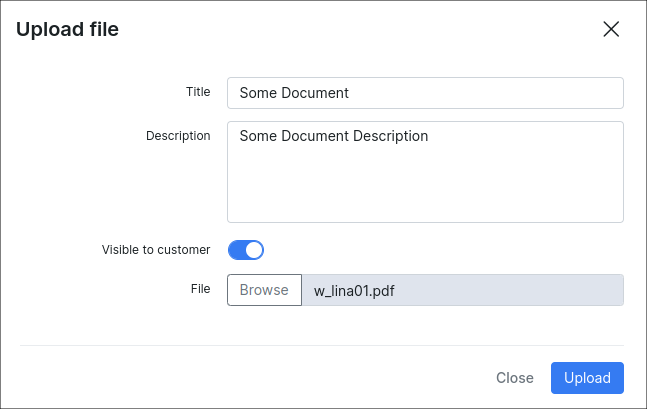Screen dimensions: 647x409
Task: Focus the Title input field
Action: coord(425,93)
